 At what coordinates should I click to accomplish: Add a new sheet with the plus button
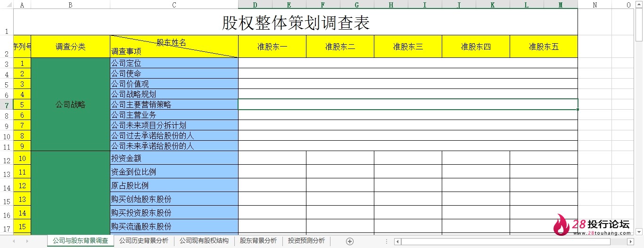point(349,241)
